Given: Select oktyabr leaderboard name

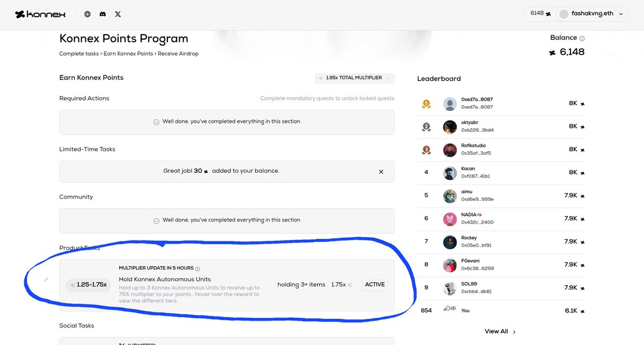Looking at the screenshot, I should 470,123.
